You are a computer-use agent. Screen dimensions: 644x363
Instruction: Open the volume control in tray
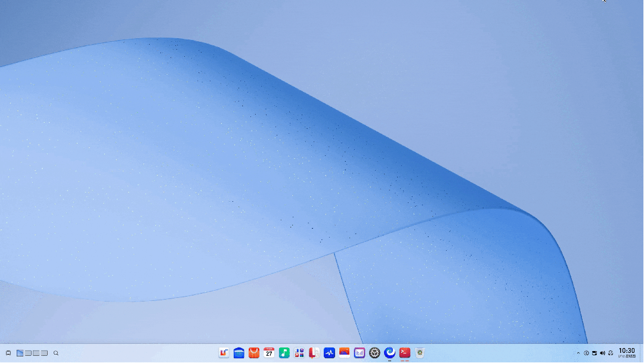coord(602,353)
